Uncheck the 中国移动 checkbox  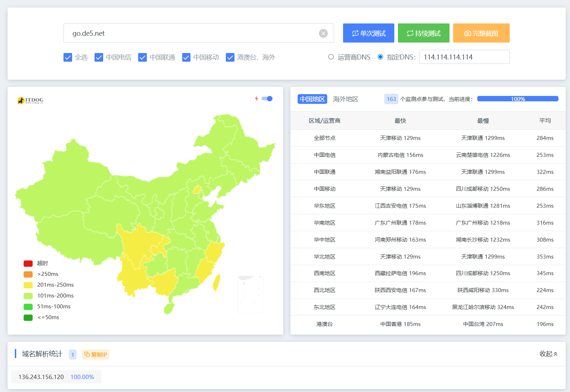pos(186,57)
